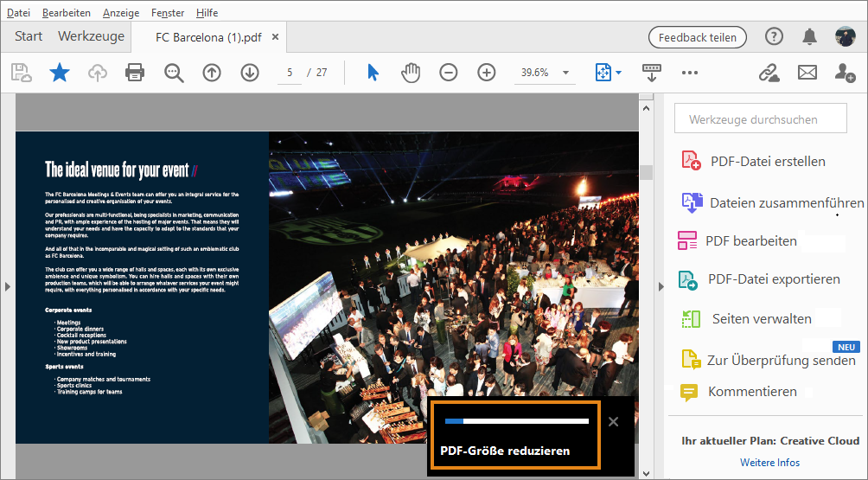Open PDF-Datei exportieren tool
This screenshot has height=480, width=868.
(x=774, y=279)
